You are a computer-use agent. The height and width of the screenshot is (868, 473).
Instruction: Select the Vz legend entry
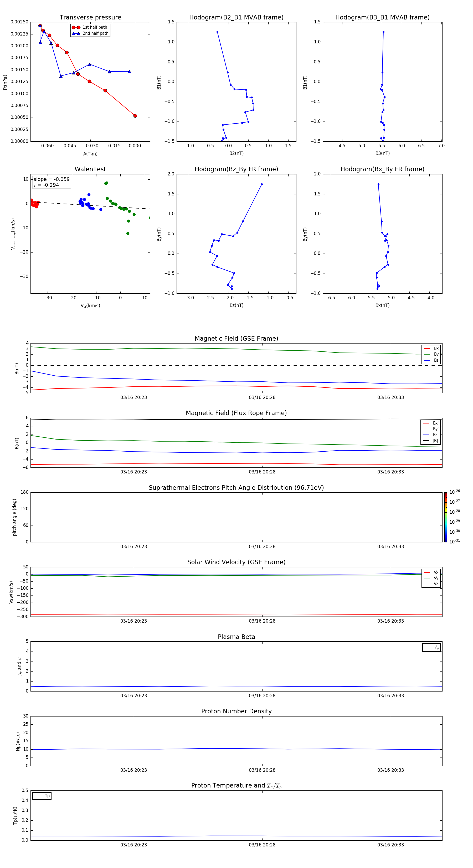coord(431,584)
